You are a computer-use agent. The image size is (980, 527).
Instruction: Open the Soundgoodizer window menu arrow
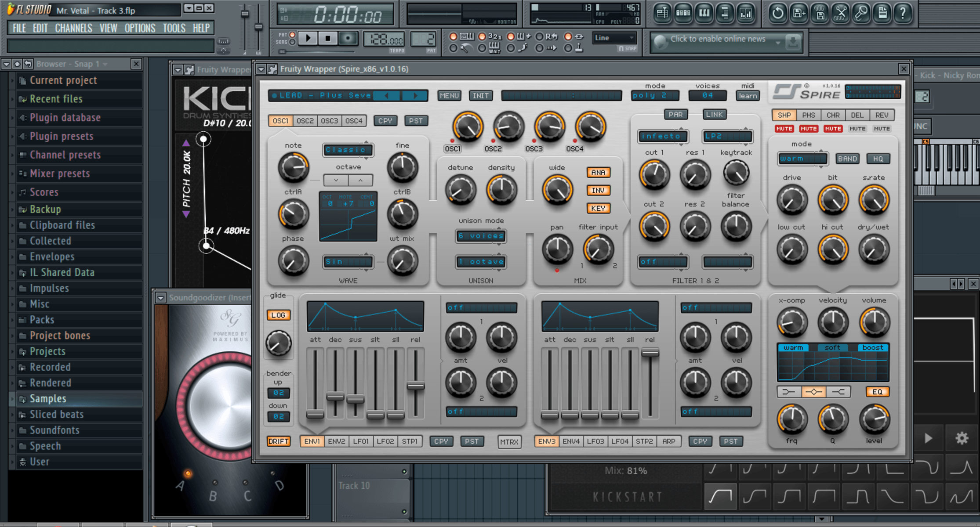click(x=161, y=298)
